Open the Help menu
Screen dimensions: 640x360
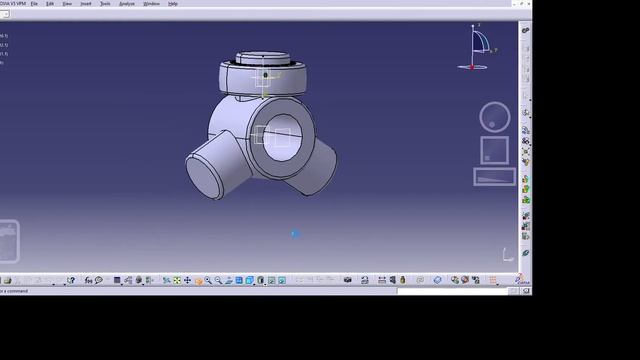(173, 4)
